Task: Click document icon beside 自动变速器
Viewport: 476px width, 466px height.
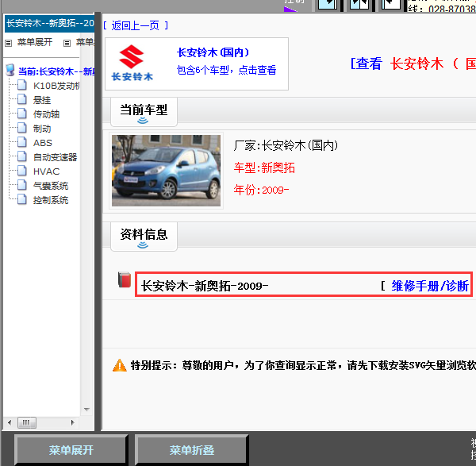Action: pos(22,156)
